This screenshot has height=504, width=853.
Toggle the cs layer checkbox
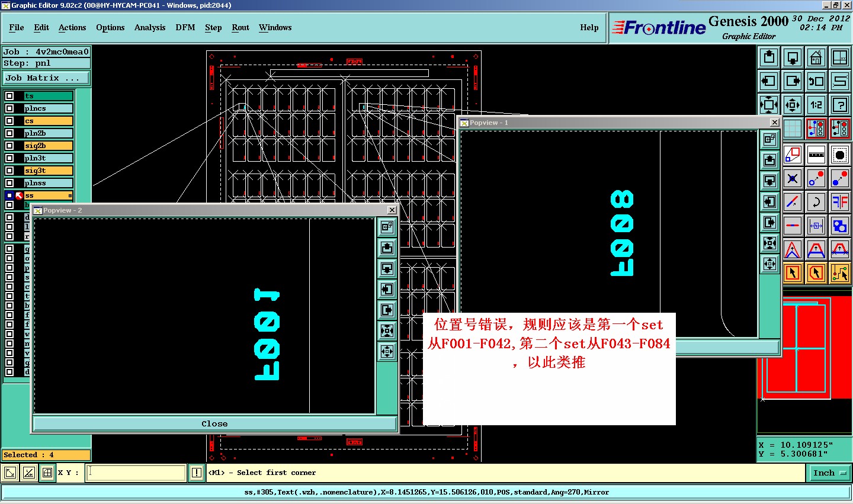pos(9,121)
